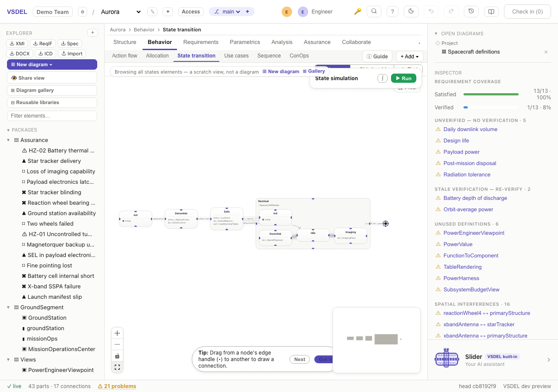Click the ReqIF export button
The height and width of the screenshot is (392, 558).
click(x=43, y=44)
